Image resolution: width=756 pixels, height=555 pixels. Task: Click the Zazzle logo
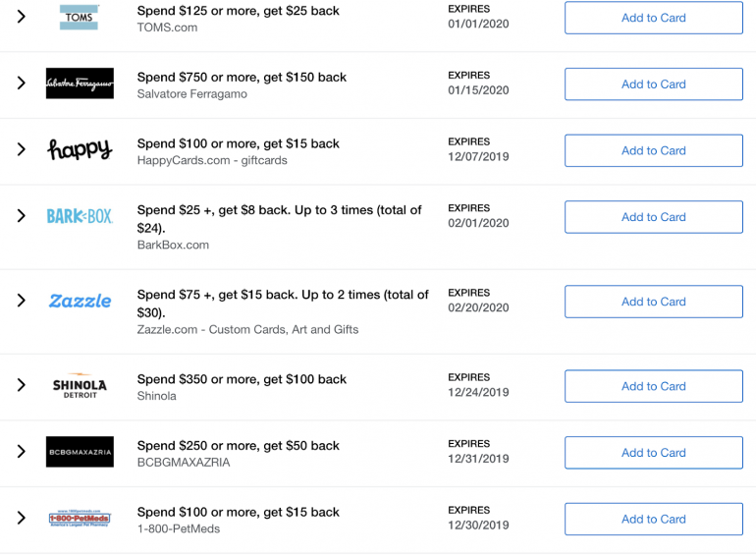80,301
